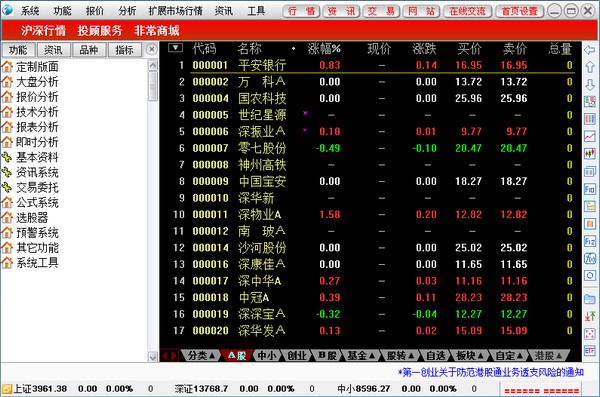Click the left arrow back icon
Viewport: 600px width, 397px height.
tap(590, 50)
